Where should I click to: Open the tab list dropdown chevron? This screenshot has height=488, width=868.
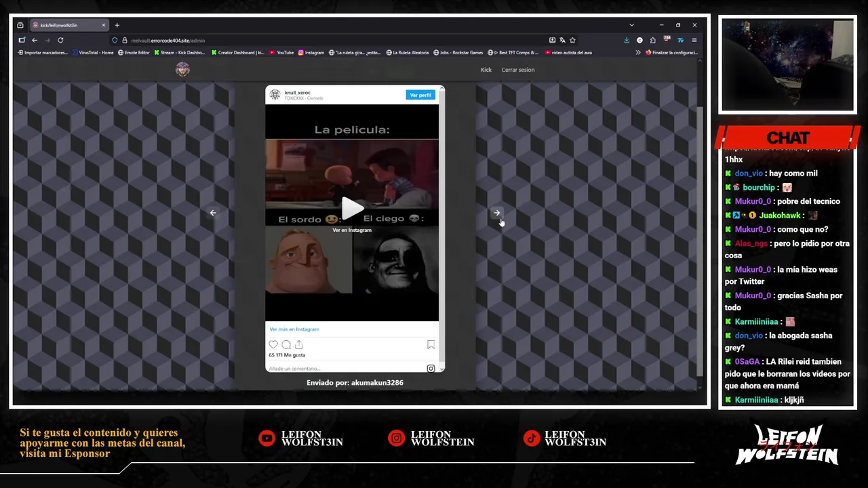coord(631,25)
